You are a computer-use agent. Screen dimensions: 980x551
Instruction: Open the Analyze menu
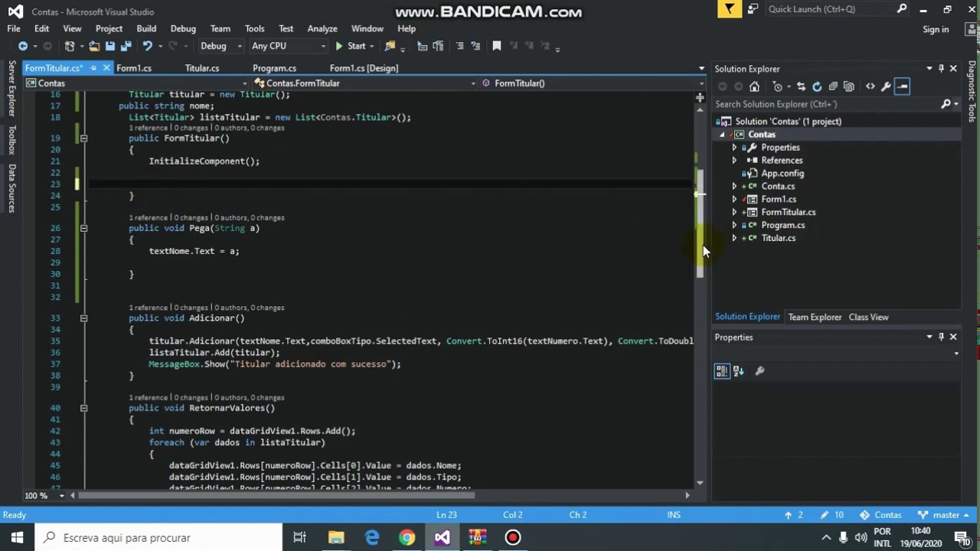pos(322,29)
